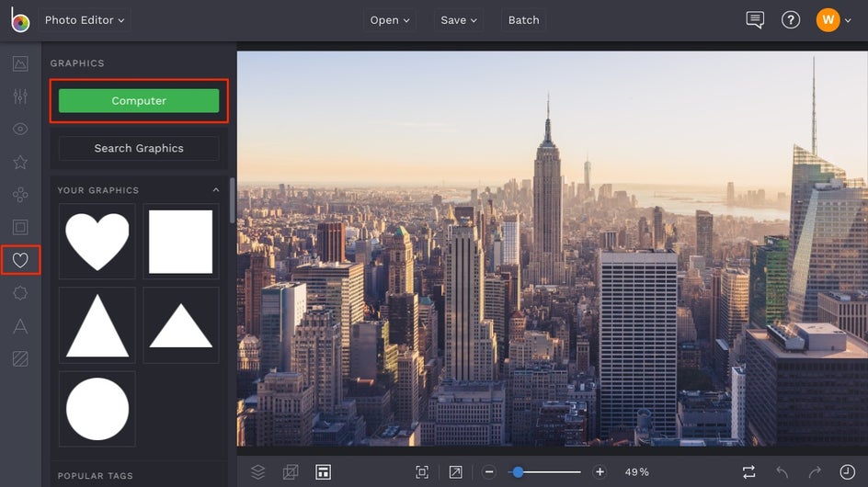Open the Layers stack icon
Image resolution: width=868 pixels, height=487 pixels.
[258, 472]
